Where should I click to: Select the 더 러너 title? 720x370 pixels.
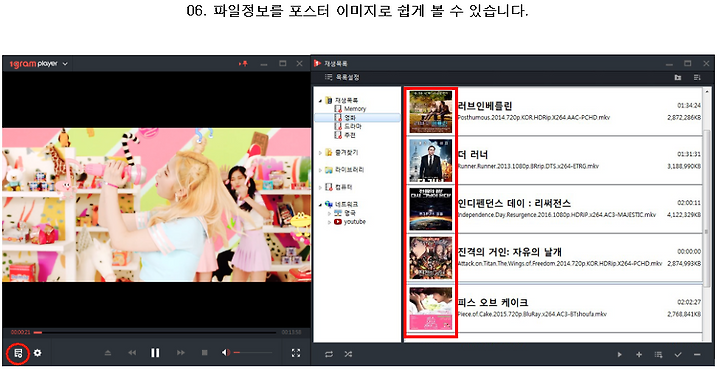[x=473, y=155]
